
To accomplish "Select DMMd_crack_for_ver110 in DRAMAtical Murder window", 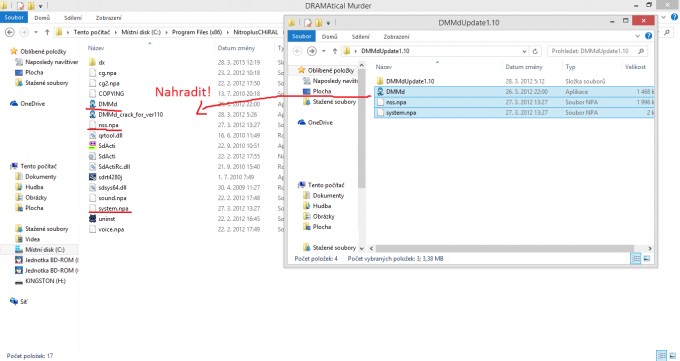I will pyautogui.click(x=131, y=115).
